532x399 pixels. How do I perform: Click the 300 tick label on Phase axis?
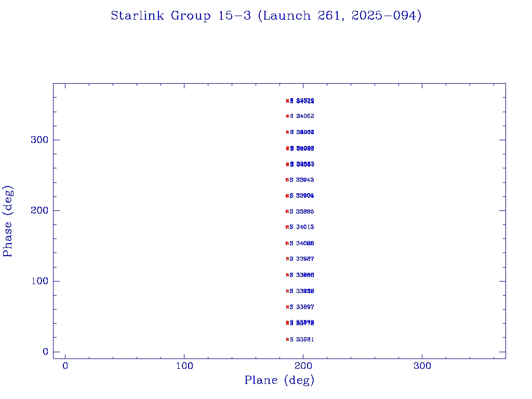coord(39,140)
